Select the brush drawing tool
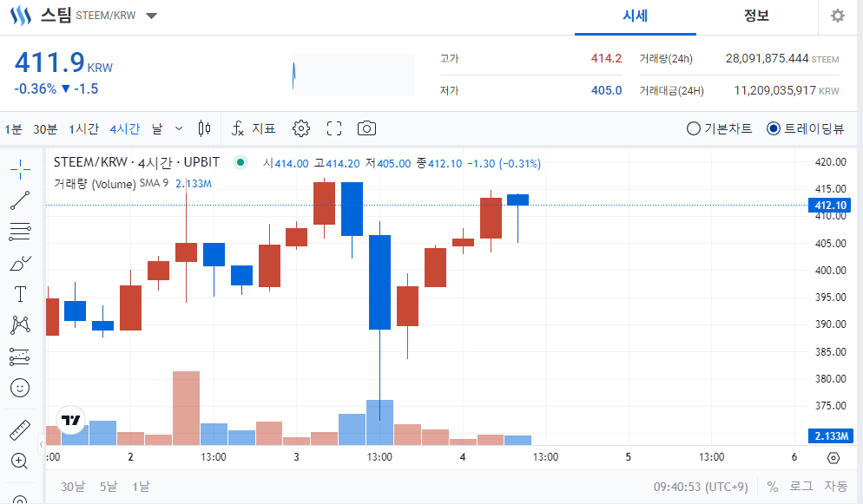Image resolution: width=863 pixels, height=504 pixels. [20, 263]
